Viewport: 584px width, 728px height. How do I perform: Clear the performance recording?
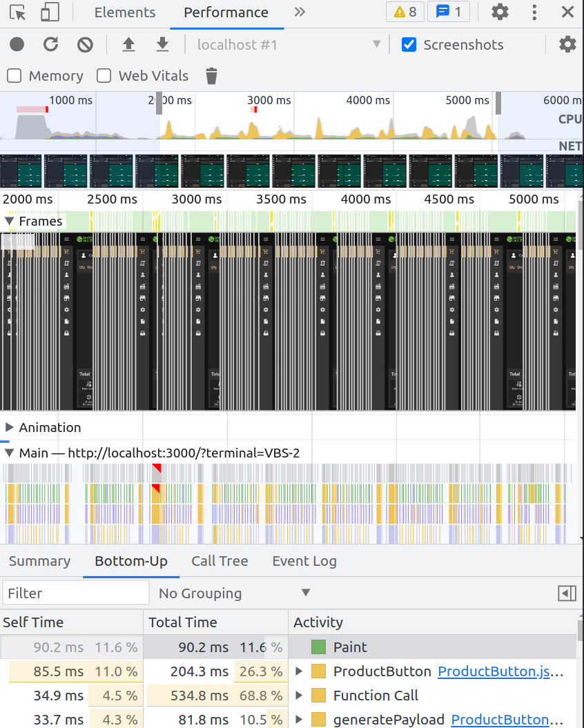(x=85, y=45)
